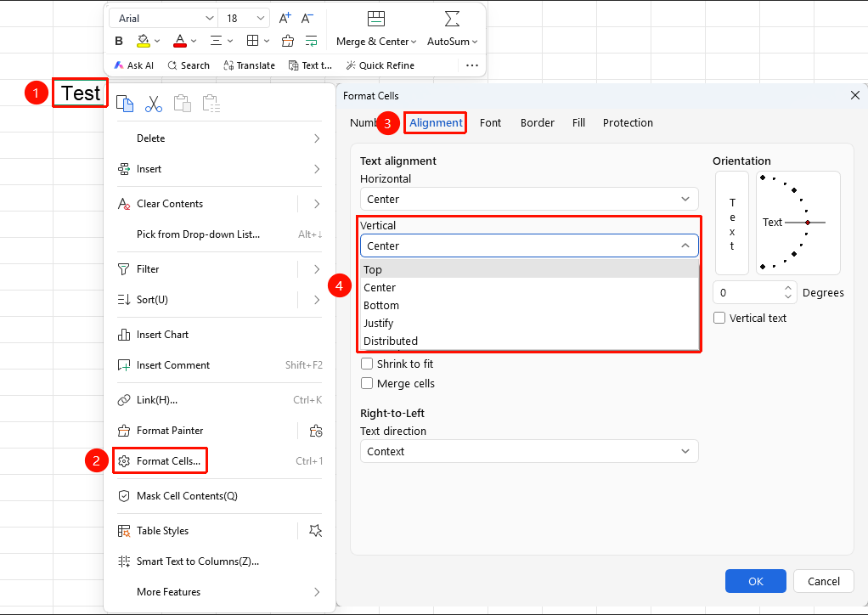Click the red font color icon

click(x=180, y=41)
